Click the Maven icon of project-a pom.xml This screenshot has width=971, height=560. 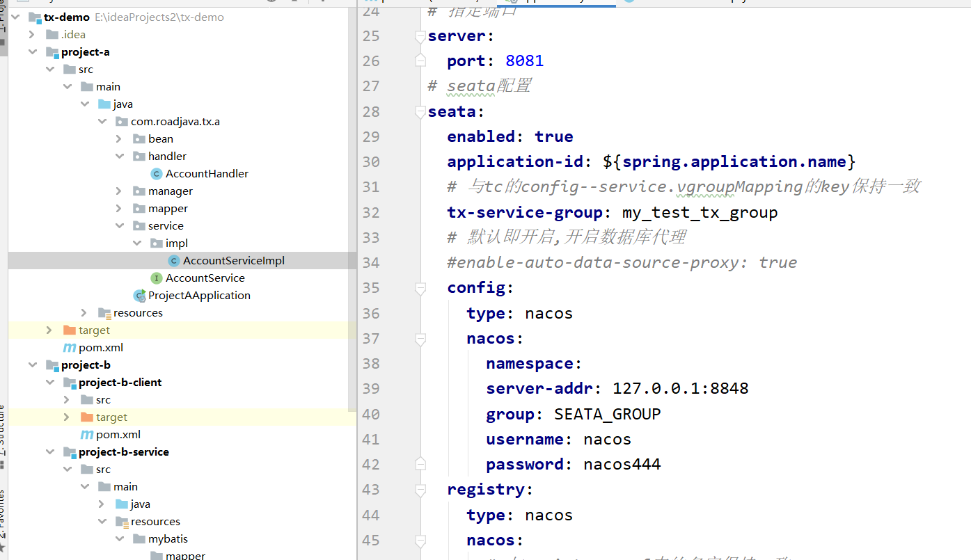click(69, 347)
